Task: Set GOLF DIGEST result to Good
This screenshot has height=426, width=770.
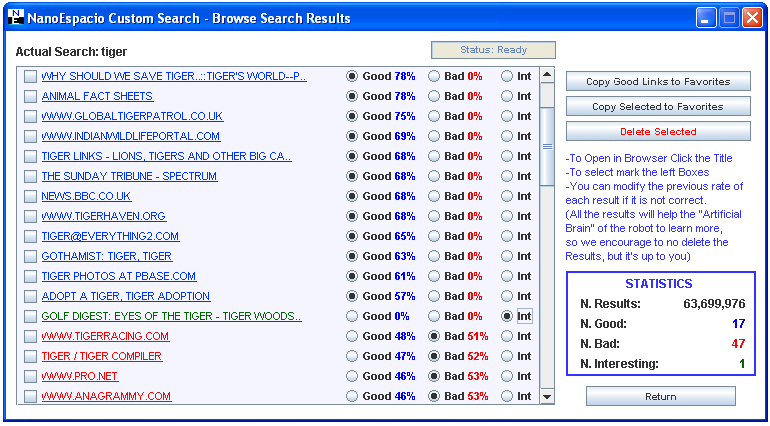Action: [352, 316]
